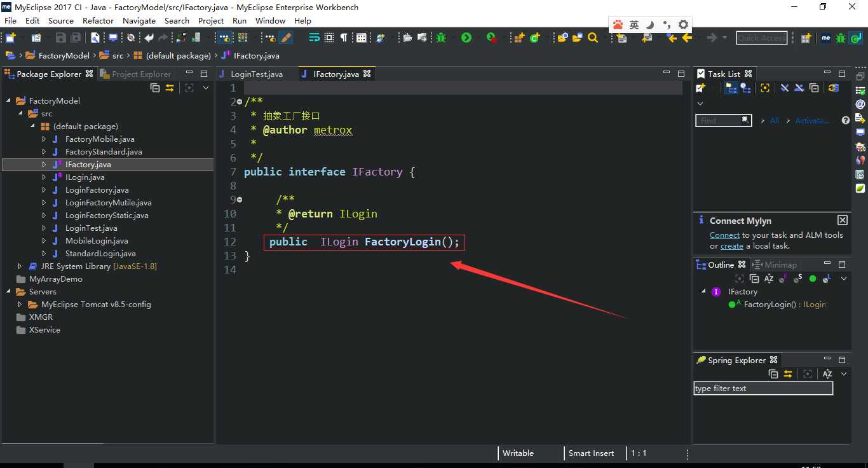Click the green Debug bug icon
Viewport: 868px width, 468px height.
pos(440,38)
